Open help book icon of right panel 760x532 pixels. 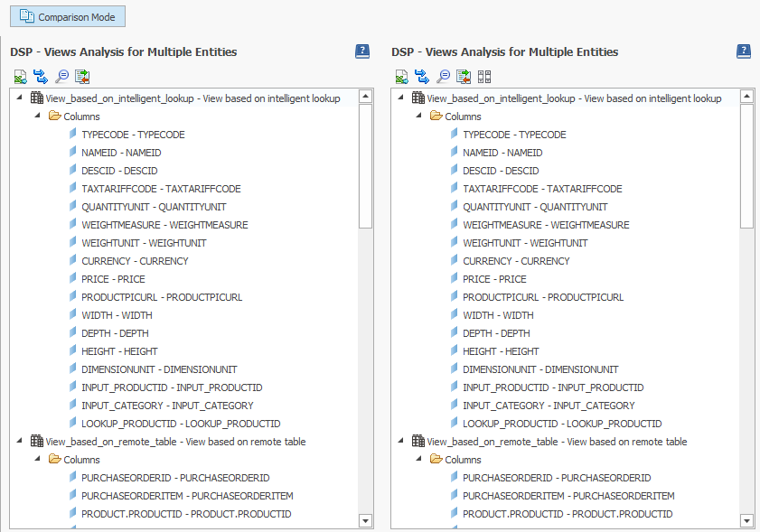pos(744,51)
